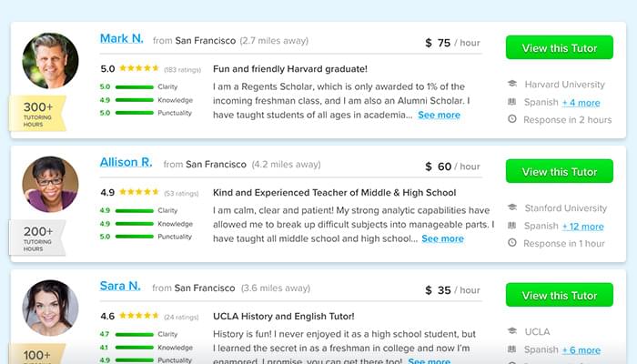Click the clock icon by Response in 2 hours

pyautogui.click(x=512, y=119)
